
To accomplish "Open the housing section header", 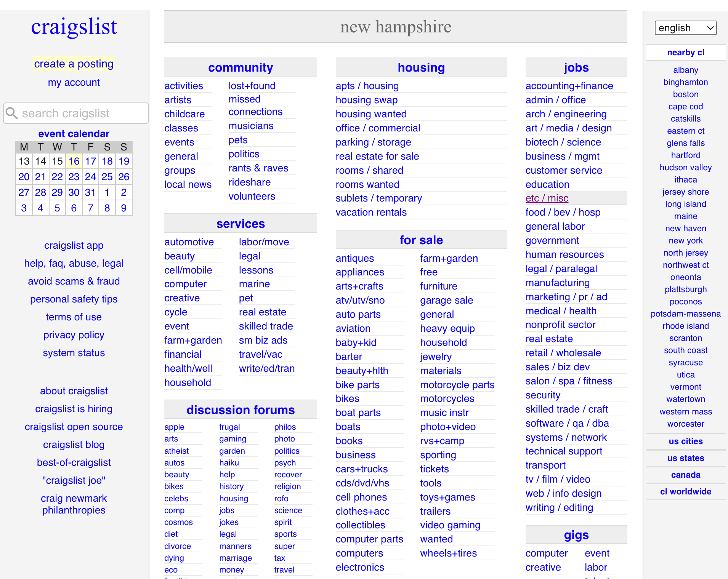I will tap(421, 67).
